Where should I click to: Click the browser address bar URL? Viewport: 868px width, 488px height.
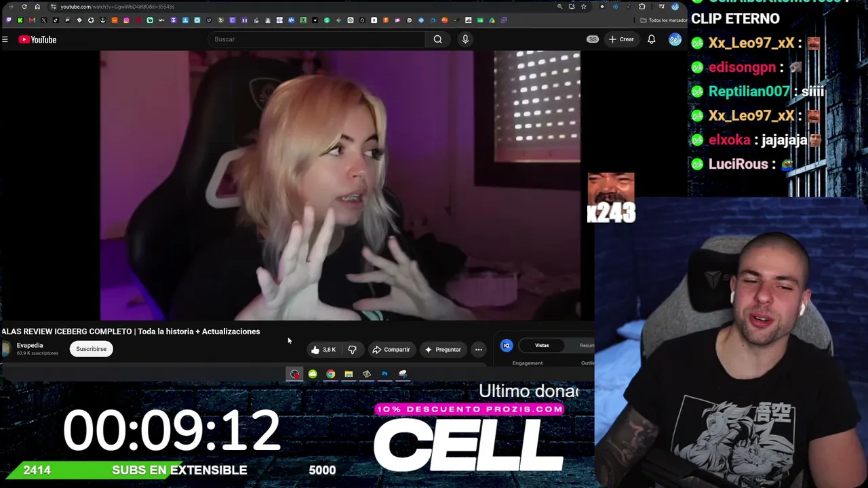pyautogui.click(x=117, y=7)
